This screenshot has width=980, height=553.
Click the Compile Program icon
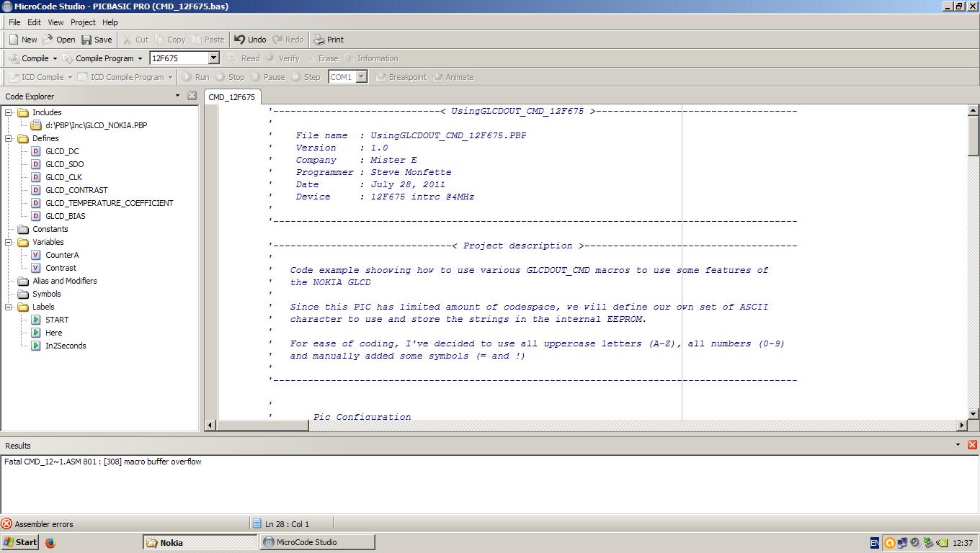coord(68,58)
